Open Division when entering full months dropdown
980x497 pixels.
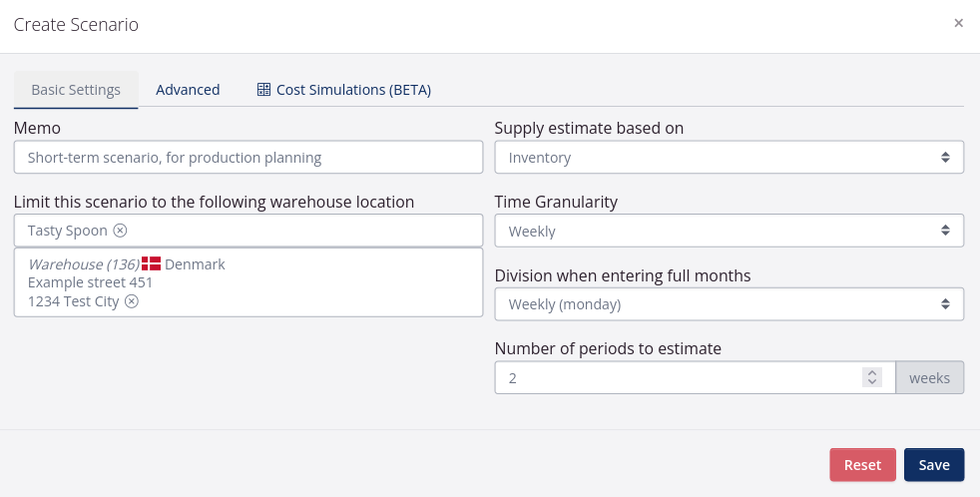pyautogui.click(x=729, y=304)
